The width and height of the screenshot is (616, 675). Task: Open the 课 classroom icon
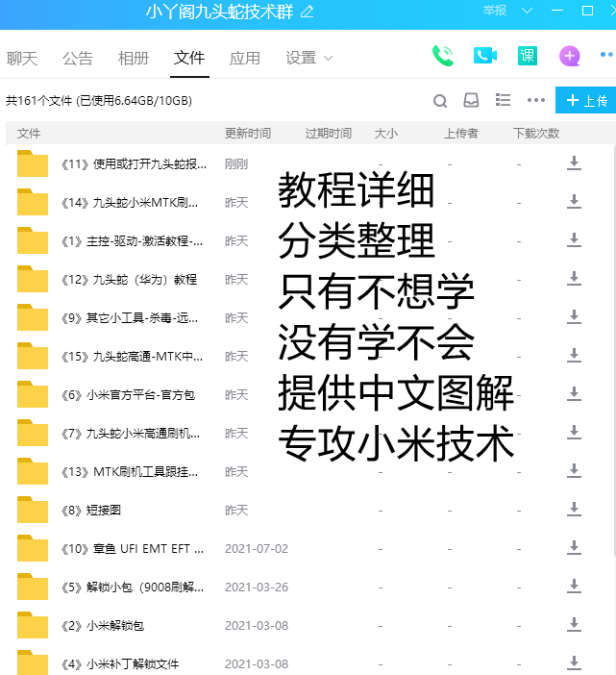(527, 56)
